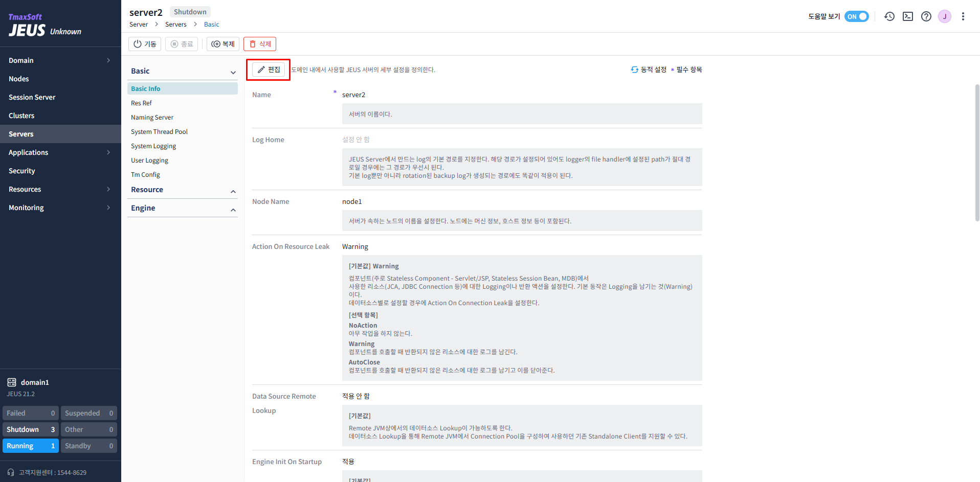Image resolution: width=980 pixels, height=482 pixels.
Task: Click the 편집 edit button
Action: (268, 69)
